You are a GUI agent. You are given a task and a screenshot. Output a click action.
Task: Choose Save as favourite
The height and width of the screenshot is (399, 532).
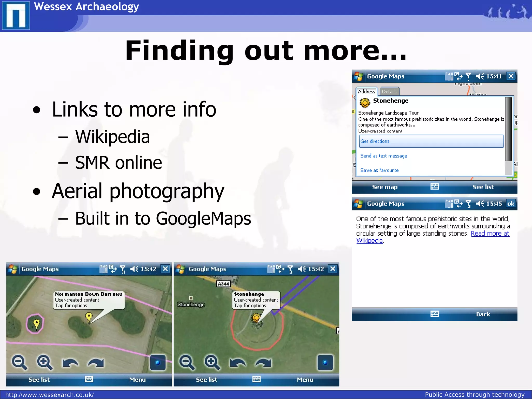(379, 170)
